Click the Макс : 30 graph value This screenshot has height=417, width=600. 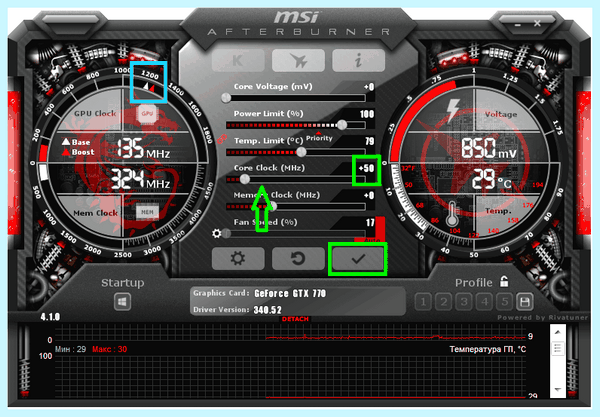point(109,349)
